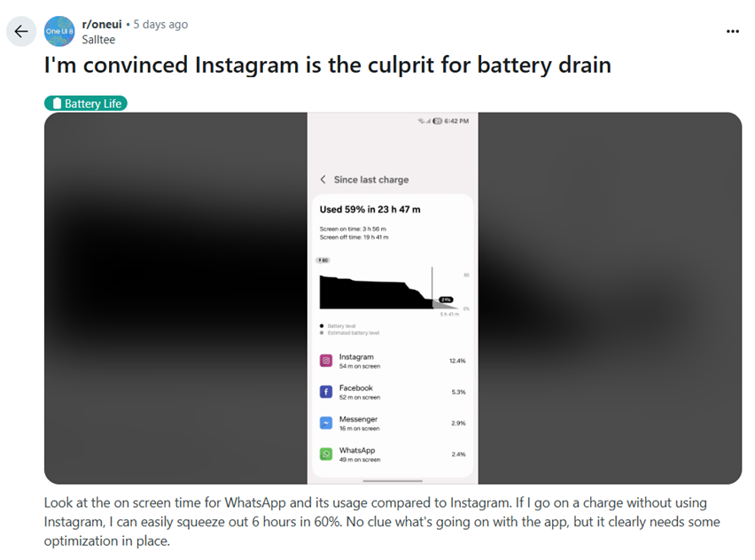The height and width of the screenshot is (560, 755).
Task: Select the Messenger 2.9% usage value
Action: (458, 423)
